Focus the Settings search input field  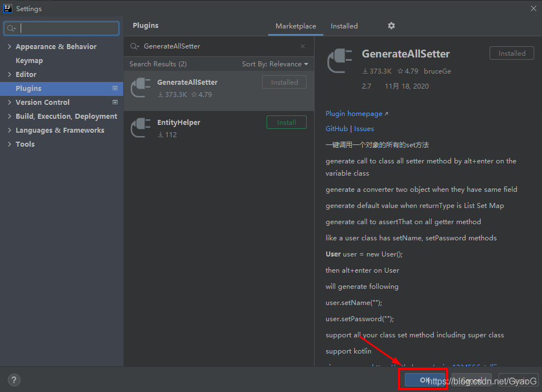coord(61,28)
